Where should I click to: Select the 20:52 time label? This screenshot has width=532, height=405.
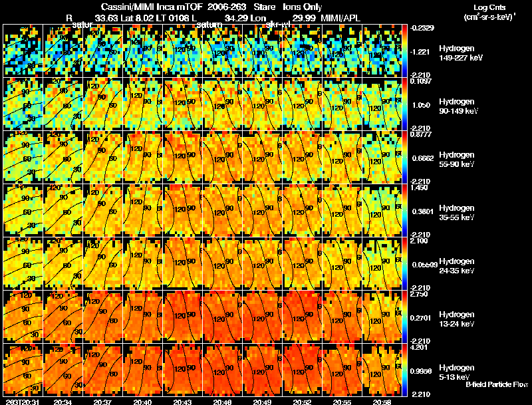(x=303, y=402)
